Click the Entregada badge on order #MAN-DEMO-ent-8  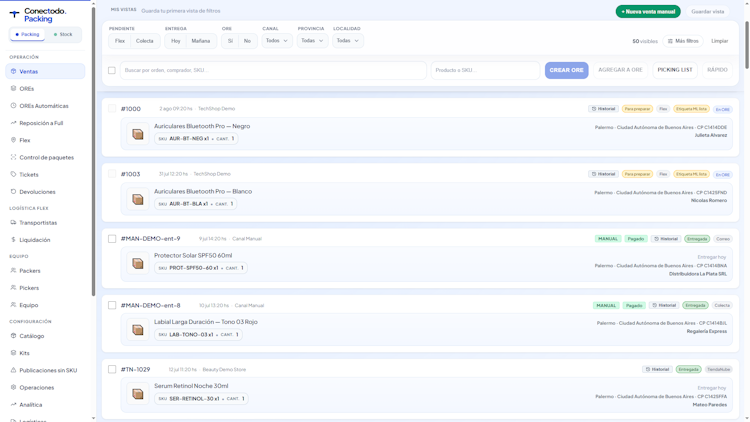pos(695,305)
